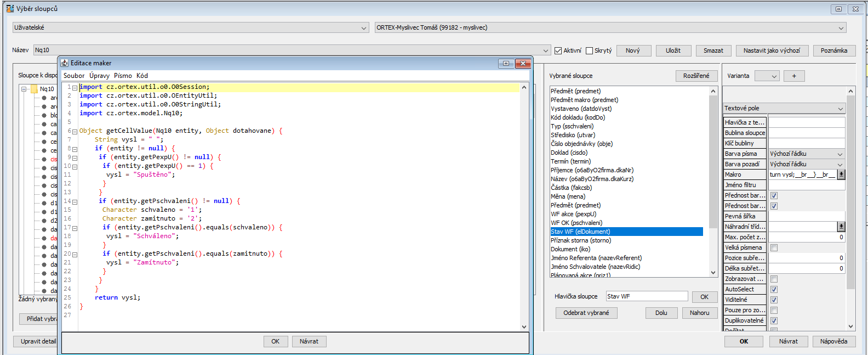
Task: Enable the Skrytý checkbox
Action: 590,50
